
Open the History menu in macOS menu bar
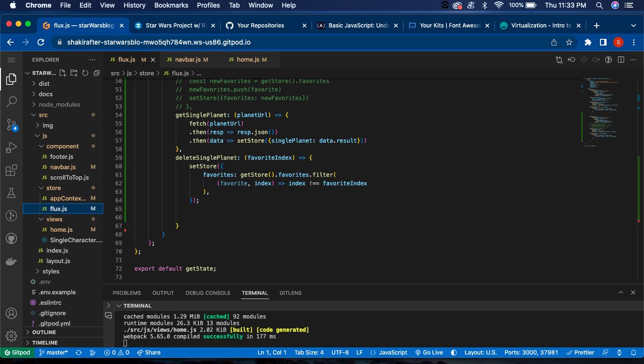(134, 5)
